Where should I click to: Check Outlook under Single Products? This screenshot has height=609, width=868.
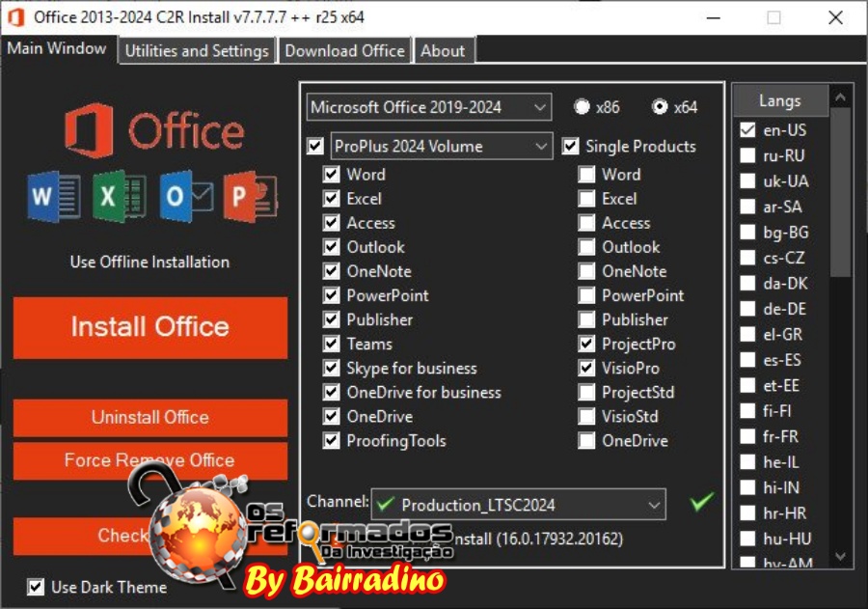click(x=586, y=247)
